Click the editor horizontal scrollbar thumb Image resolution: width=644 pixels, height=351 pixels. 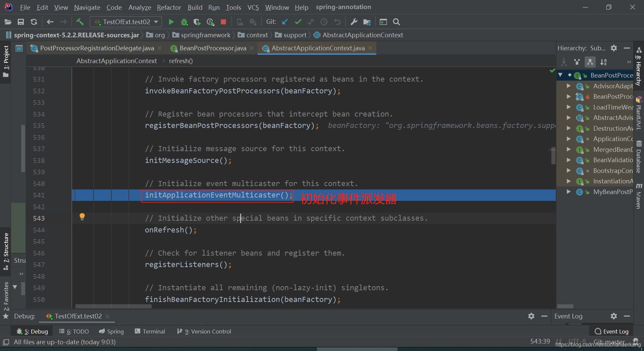(x=114, y=306)
